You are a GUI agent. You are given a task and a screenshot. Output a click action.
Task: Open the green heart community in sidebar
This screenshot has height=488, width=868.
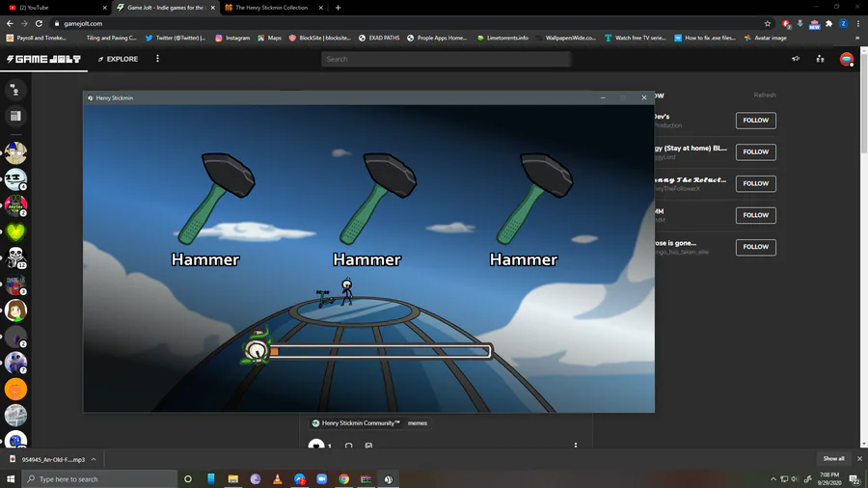click(15, 231)
